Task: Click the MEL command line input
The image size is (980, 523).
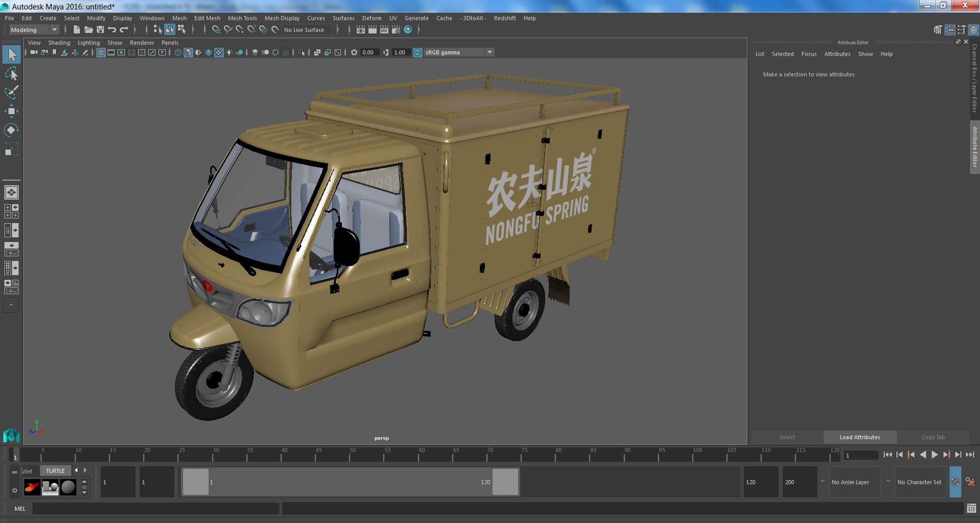Action: tap(156, 509)
